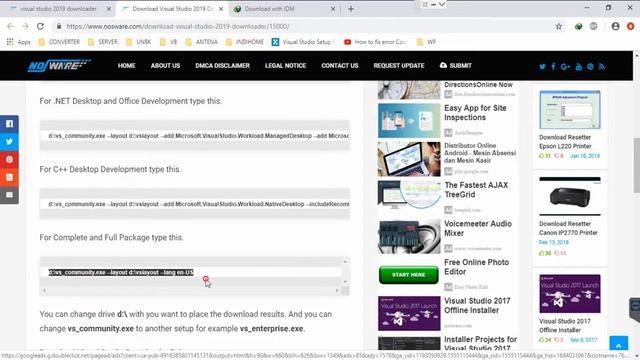Open Download Resetter Epson L220 Printer post
The height and width of the screenshot is (360, 640).
[565, 142]
